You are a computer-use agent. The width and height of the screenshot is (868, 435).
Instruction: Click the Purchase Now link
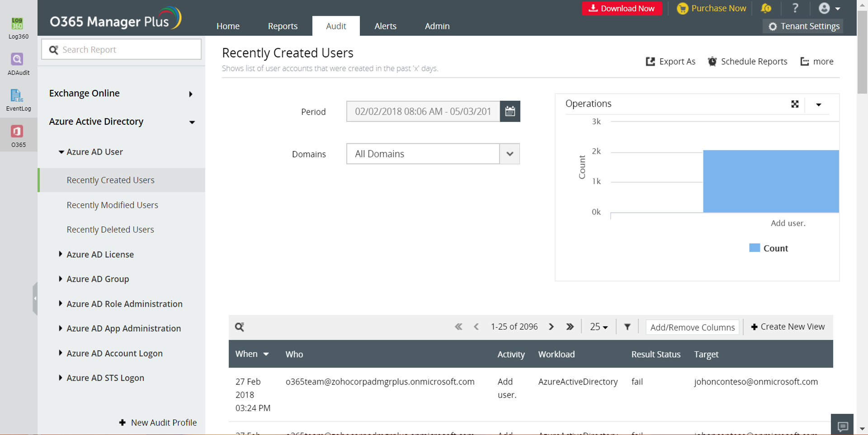(712, 8)
